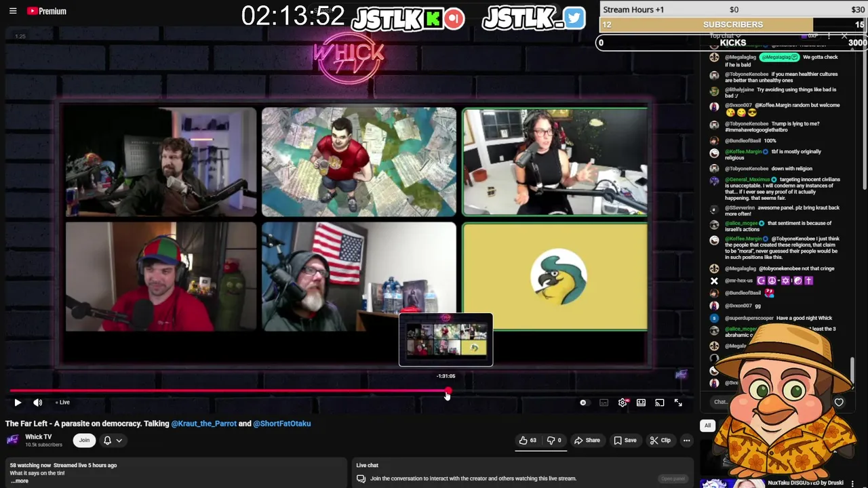The image size is (868, 488).
Task: Click @mr-hex-us username in chat
Action: point(738,281)
